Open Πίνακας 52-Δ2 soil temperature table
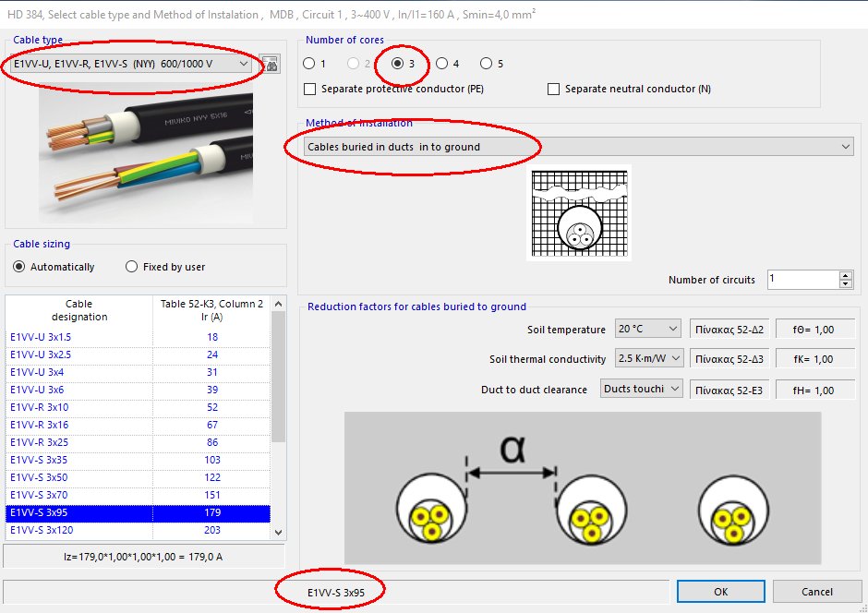 pos(729,329)
